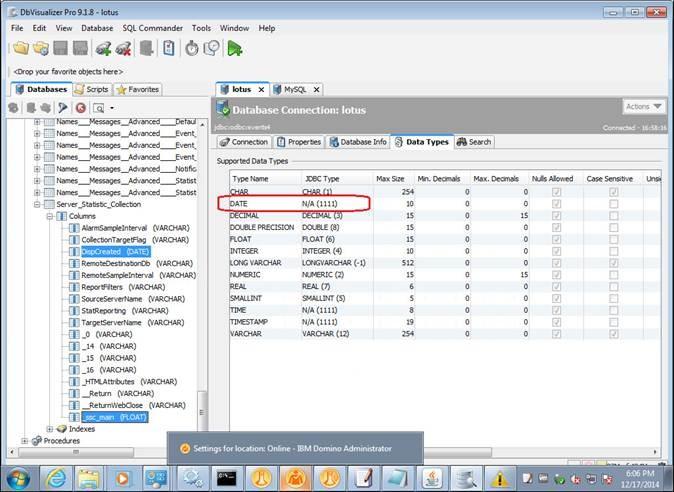Click the Windows Start orb
The width and height of the screenshot is (674, 492).
click(x=18, y=478)
